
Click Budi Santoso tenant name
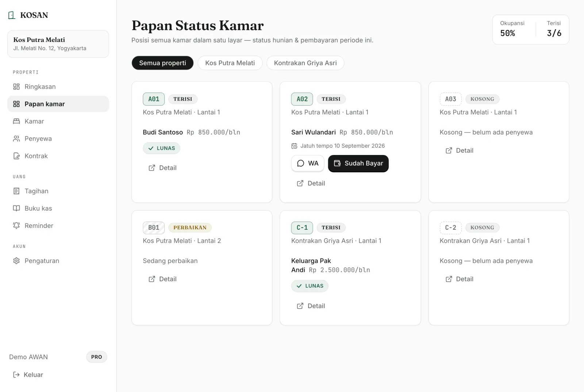tap(163, 132)
